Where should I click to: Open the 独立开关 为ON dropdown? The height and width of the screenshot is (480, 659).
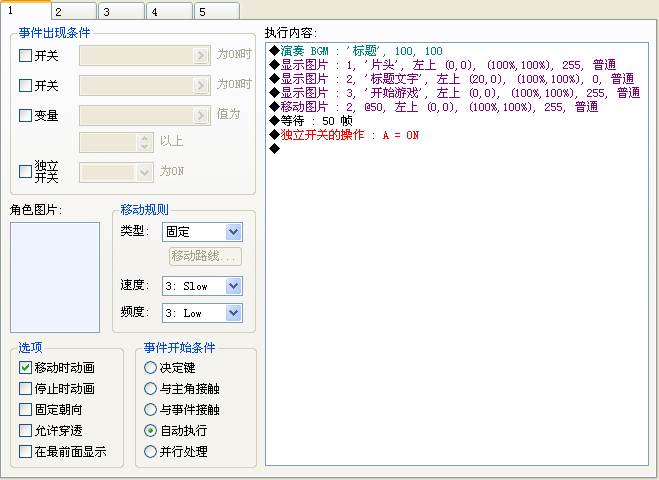116,173
